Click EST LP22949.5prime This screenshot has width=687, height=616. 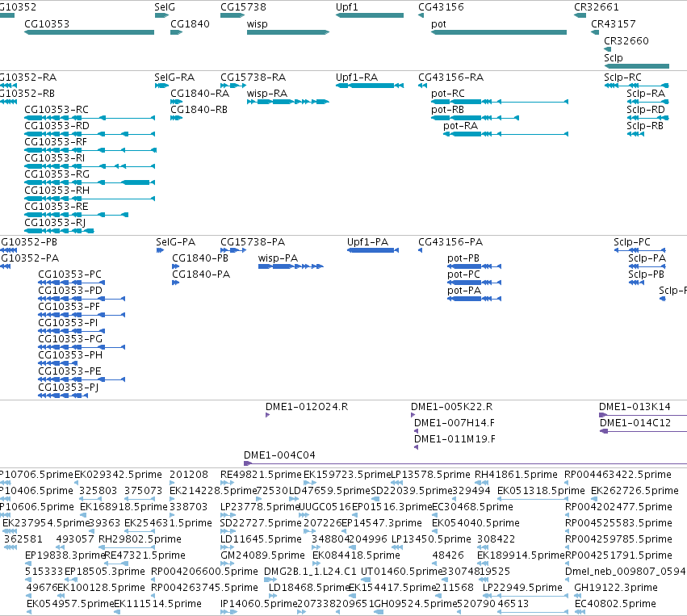click(x=522, y=588)
